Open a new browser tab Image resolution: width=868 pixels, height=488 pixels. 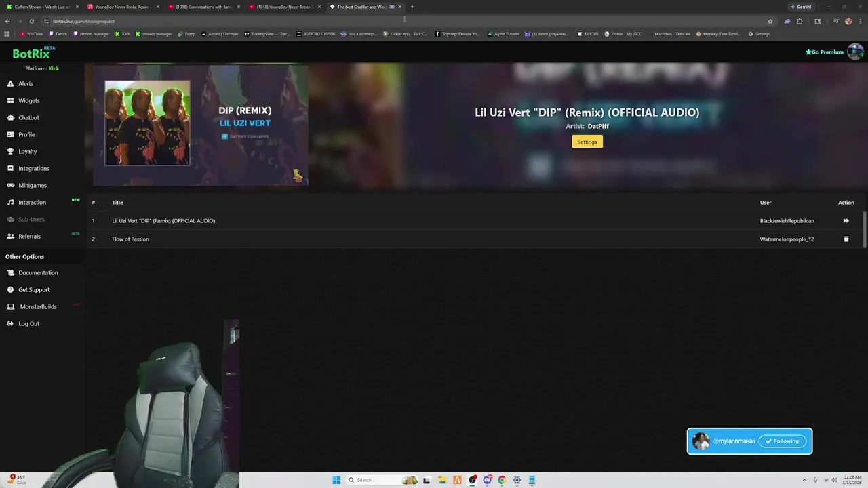coord(412,7)
